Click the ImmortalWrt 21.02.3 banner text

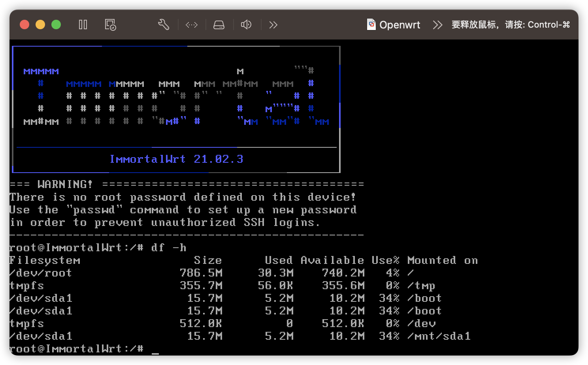click(176, 159)
